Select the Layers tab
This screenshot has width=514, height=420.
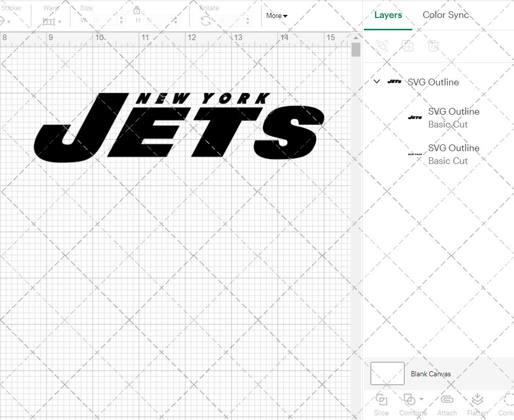pyautogui.click(x=388, y=15)
